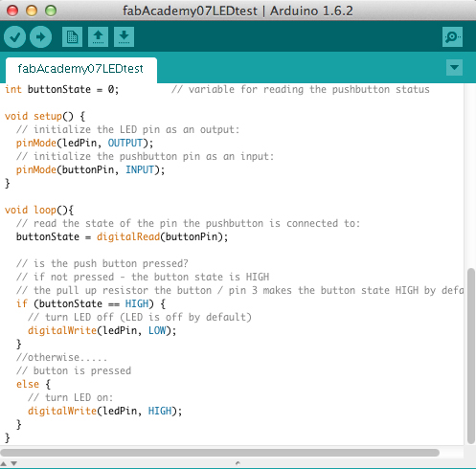Screen dimensions: 476x469
Task: Click the console collapse down triangle
Action: tap(14, 463)
